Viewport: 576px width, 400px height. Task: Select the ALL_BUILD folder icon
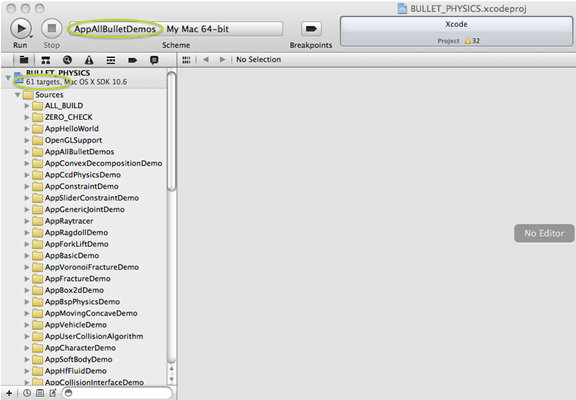click(x=37, y=106)
